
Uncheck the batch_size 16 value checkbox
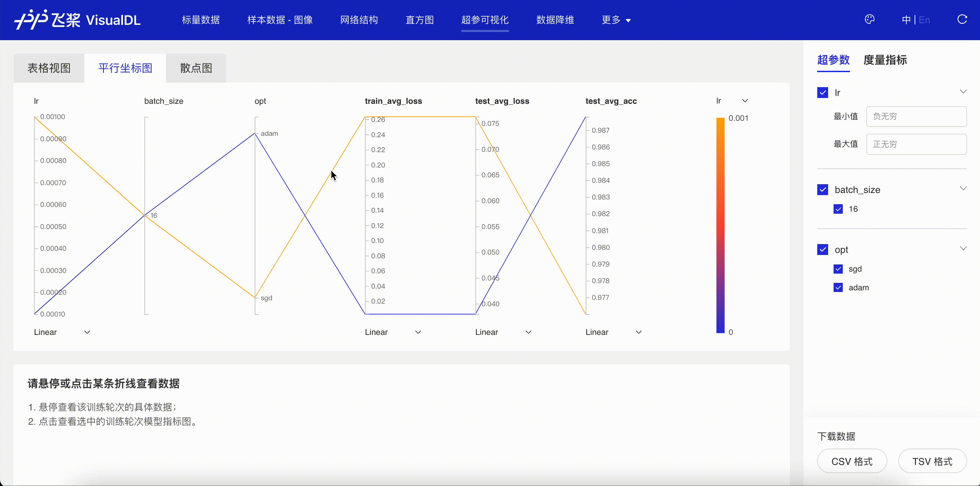[838, 209]
